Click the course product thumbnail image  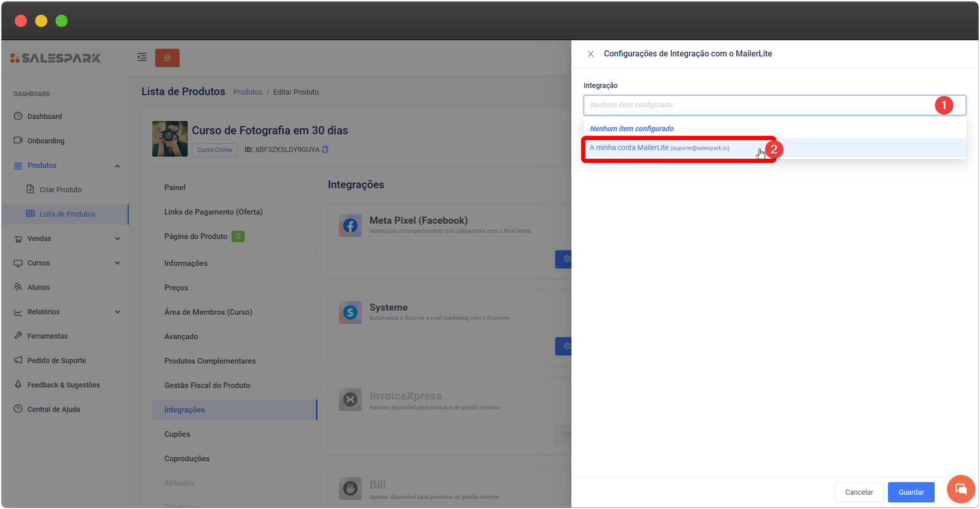click(170, 139)
